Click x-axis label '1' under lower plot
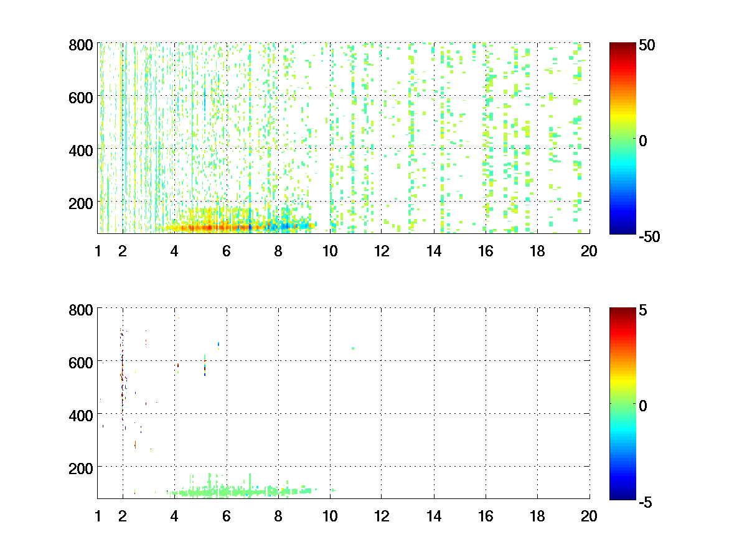This screenshot has width=747, height=560. click(98, 516)
